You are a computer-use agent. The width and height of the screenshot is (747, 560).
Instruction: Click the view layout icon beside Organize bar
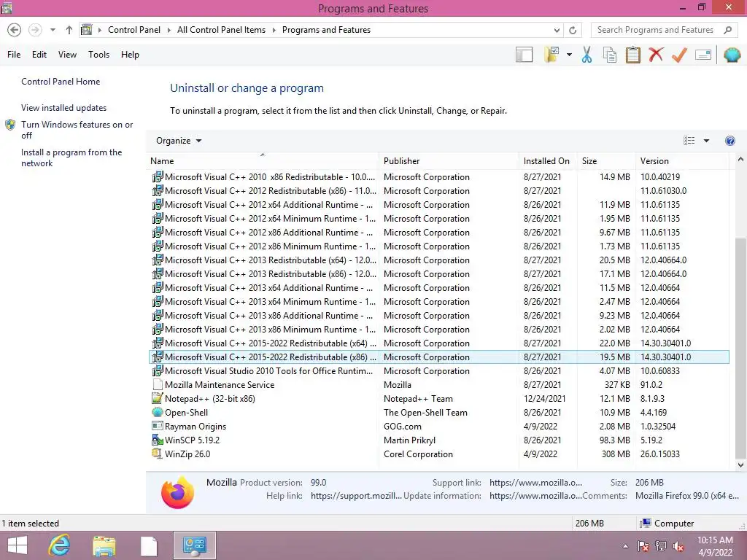pos(689,141)
